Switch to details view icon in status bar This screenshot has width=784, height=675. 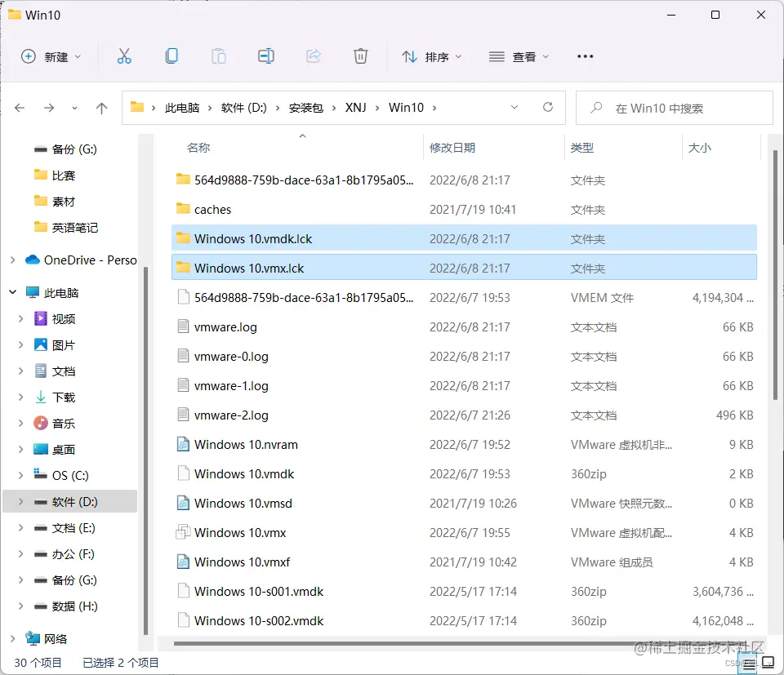749,664
